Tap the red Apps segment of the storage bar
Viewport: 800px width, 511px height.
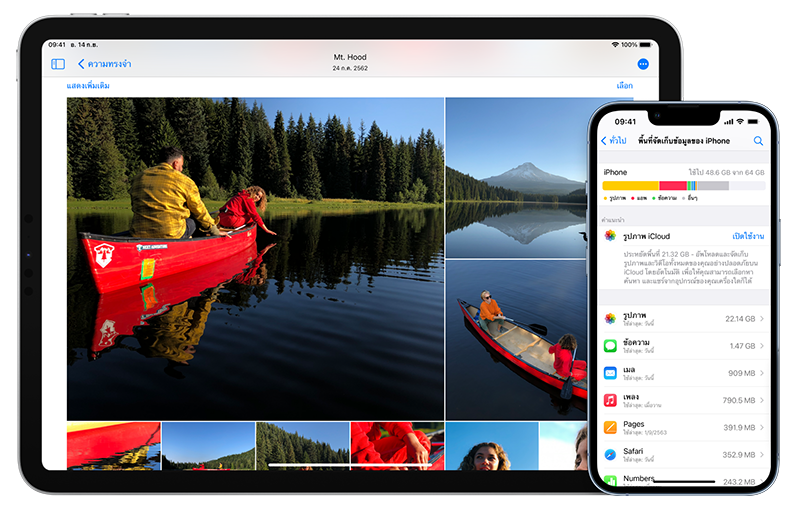(x=673, y=186)
